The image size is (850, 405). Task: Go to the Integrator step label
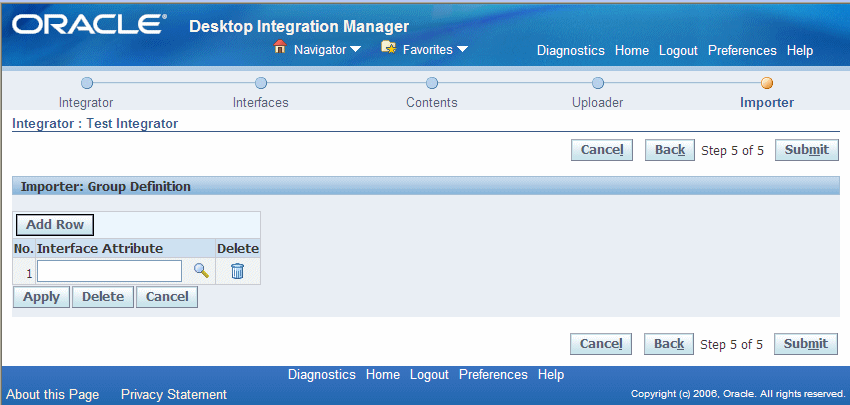coord(86,102)
